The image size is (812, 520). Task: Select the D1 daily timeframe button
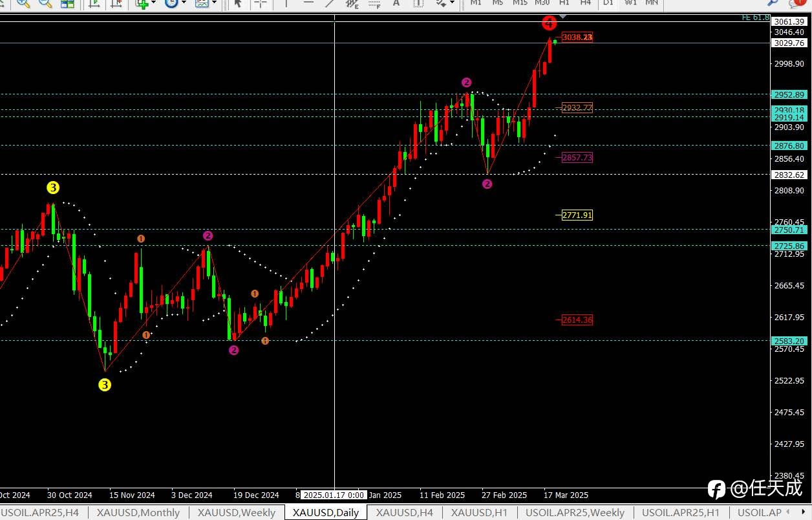pos(608,3)
